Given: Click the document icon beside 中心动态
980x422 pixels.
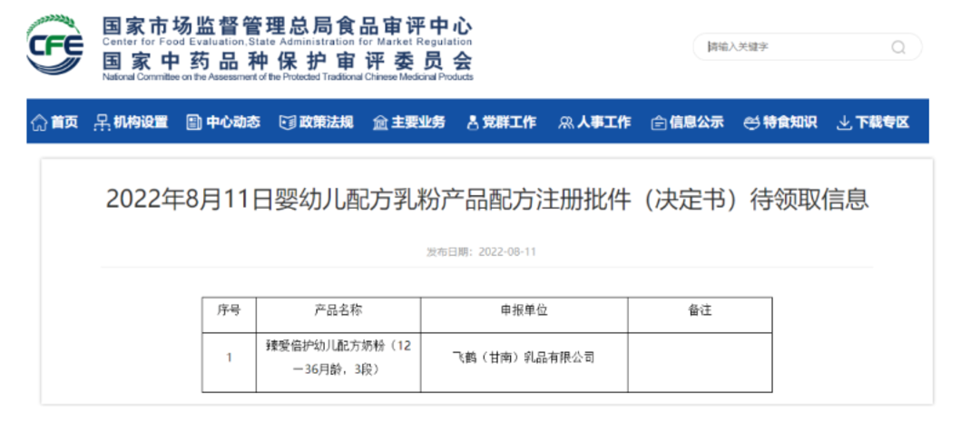Looking at the screenshot, I should (x=194, y=123).
